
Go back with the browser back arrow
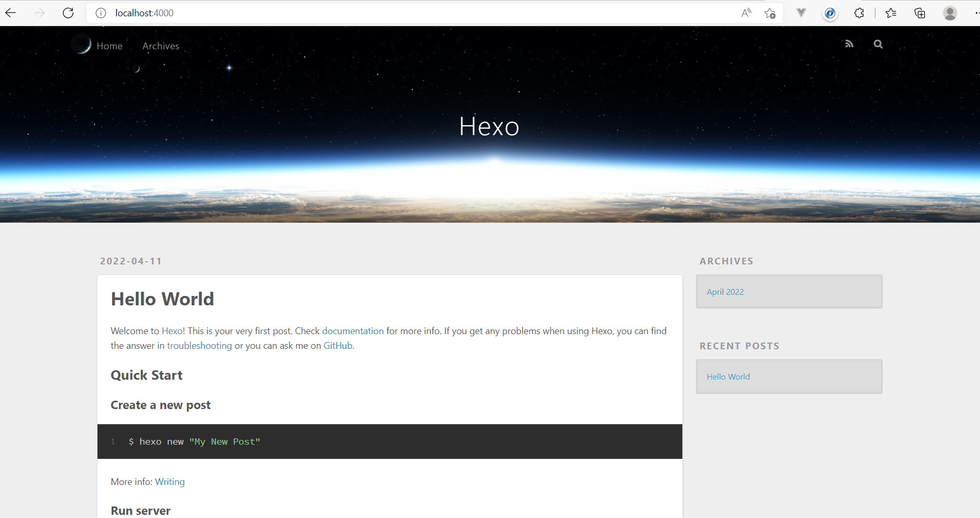pyautogui.click(x=10, y=13)
